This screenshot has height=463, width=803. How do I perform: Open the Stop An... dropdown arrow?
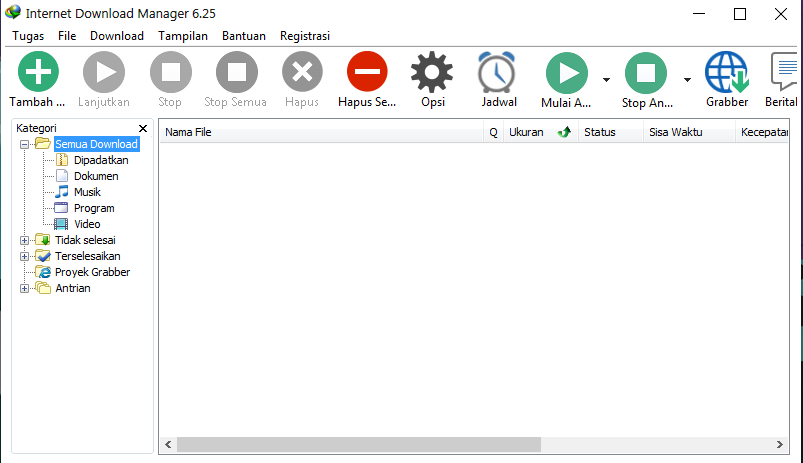coord(687,79)
